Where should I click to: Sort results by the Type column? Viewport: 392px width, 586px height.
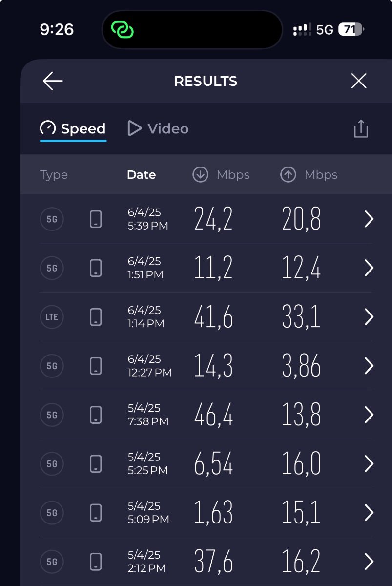(54, 175)
